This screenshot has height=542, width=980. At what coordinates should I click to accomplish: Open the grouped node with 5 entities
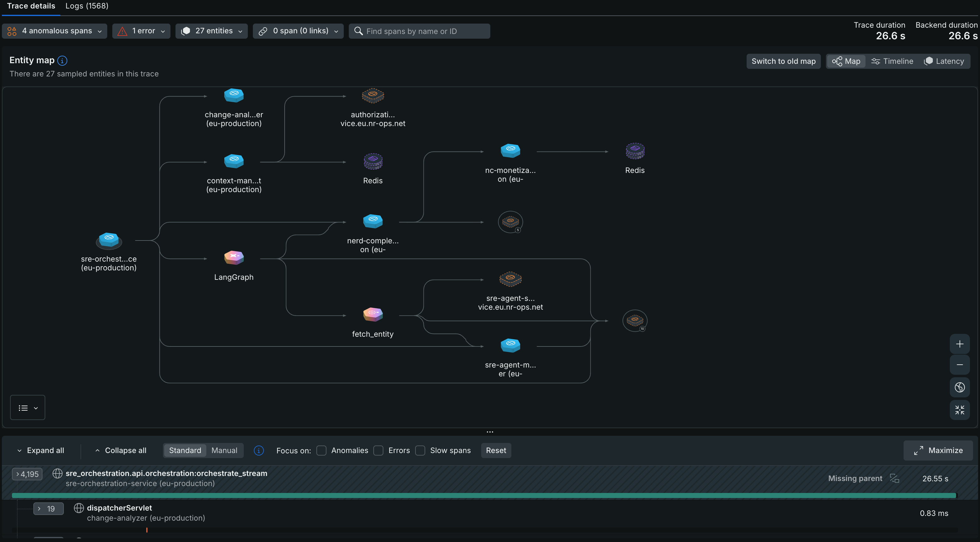point(510,222)
